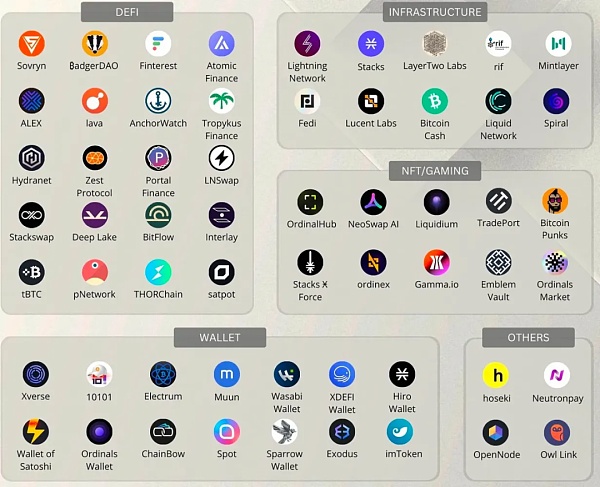Click the Lightning Network icon
Image resolution: width=600 pixels, height=487 pixels.
click(307, 44)
